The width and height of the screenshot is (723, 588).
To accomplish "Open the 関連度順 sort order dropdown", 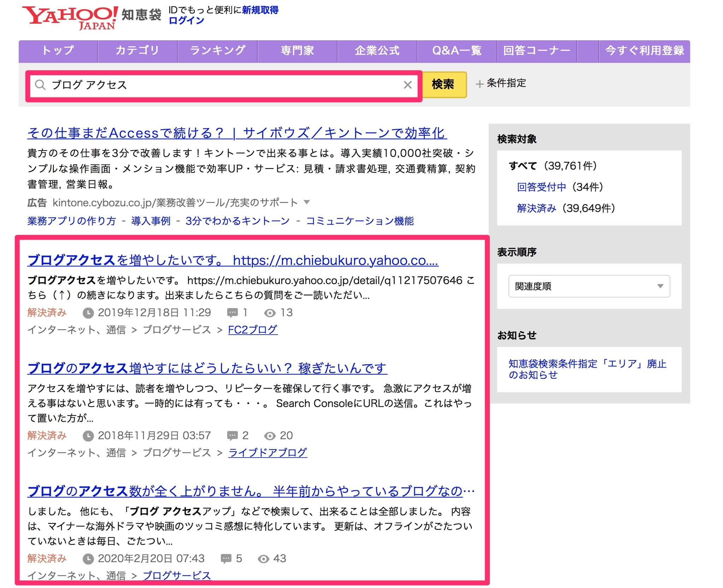I will [x=589, y=286].
